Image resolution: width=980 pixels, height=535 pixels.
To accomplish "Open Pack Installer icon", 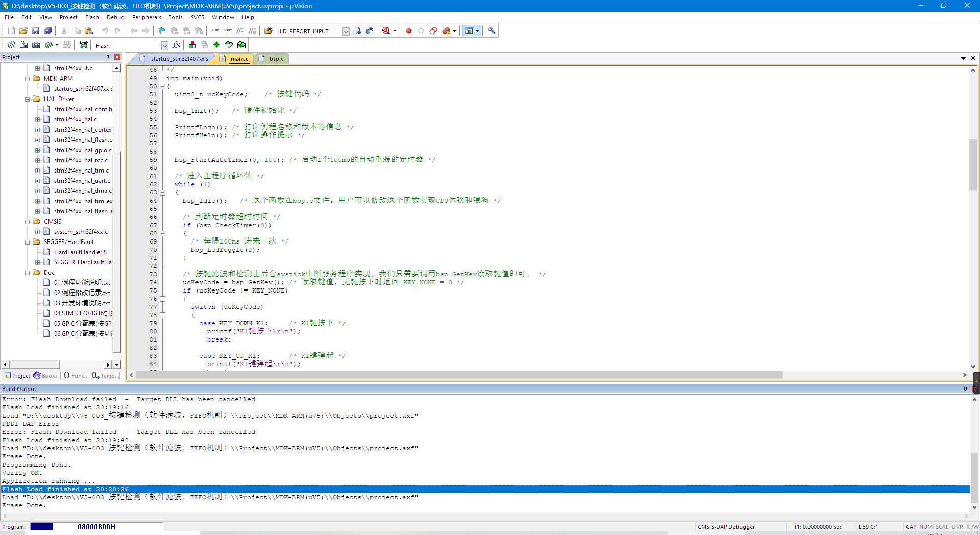I will coord(241,45).
